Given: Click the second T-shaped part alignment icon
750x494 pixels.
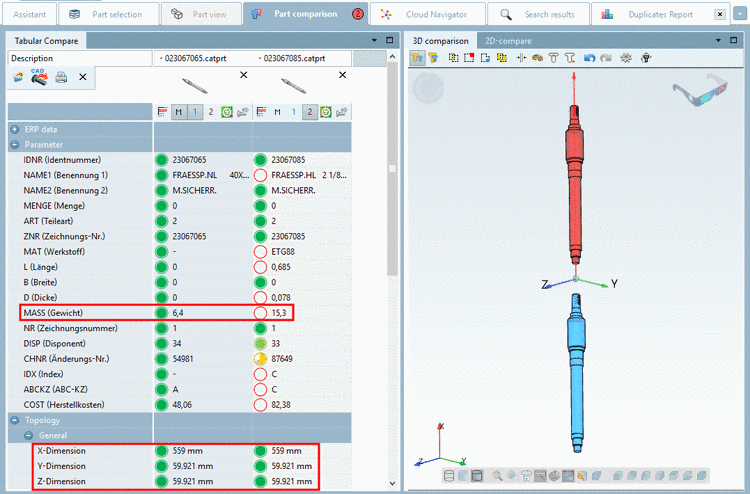Looking at the screenshot, I should pyautogui.click(x=570, y=58).
